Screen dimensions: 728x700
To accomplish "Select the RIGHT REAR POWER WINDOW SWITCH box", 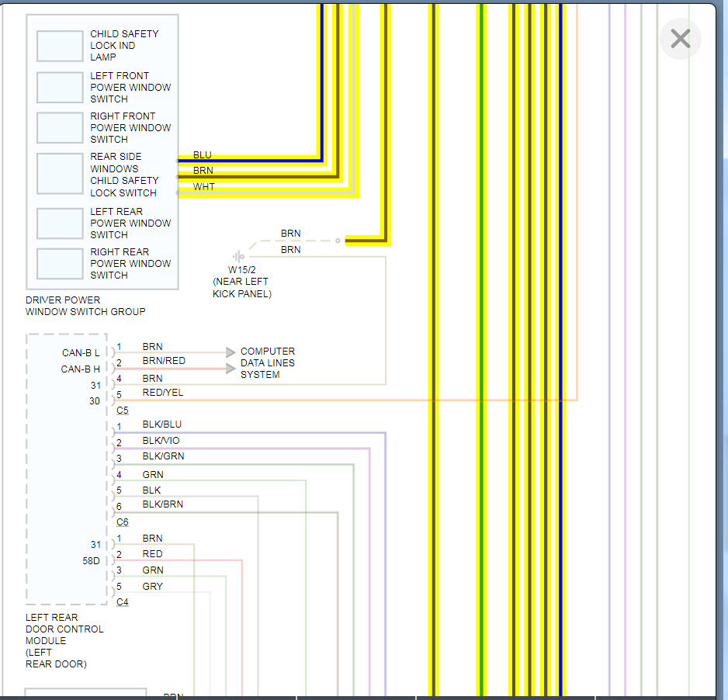I will point(60,263).
